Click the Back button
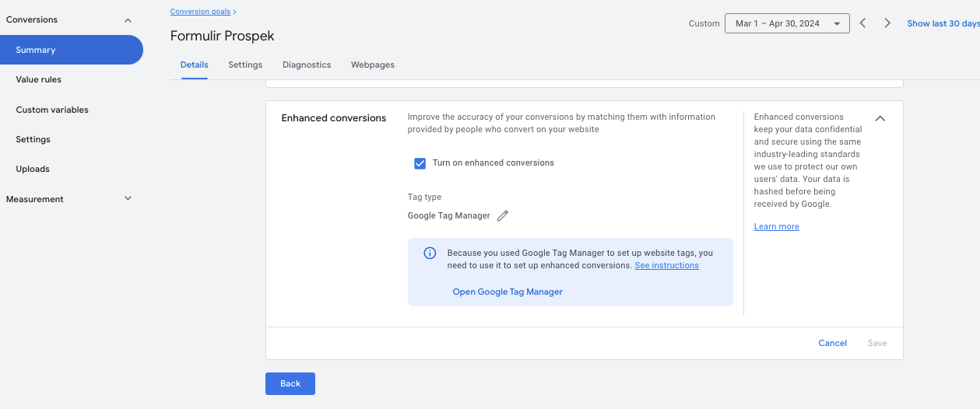Screen dimensions: 980x409 290,383
